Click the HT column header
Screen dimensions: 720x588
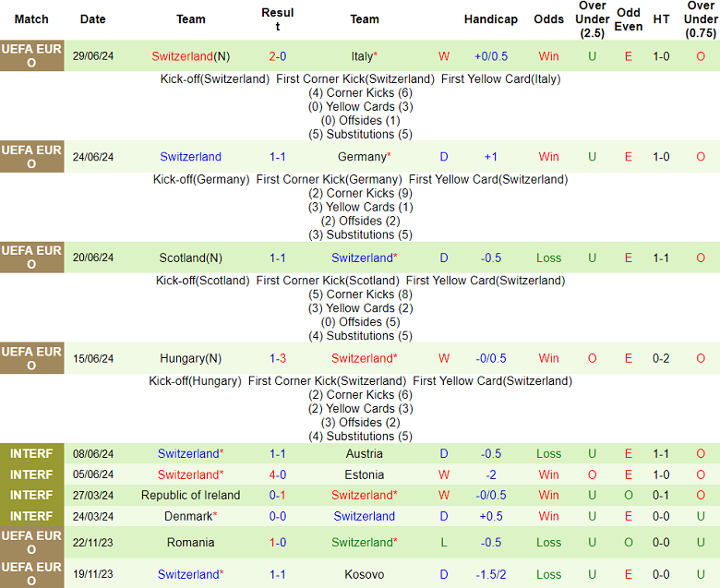coord(661,19)
